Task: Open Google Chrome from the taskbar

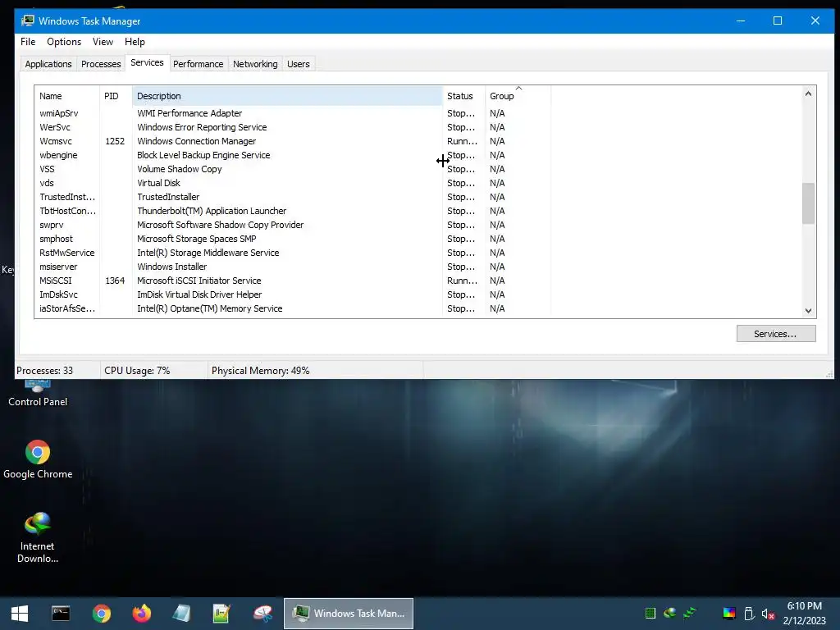Action: pyautogui.click(x=101, y=614)
